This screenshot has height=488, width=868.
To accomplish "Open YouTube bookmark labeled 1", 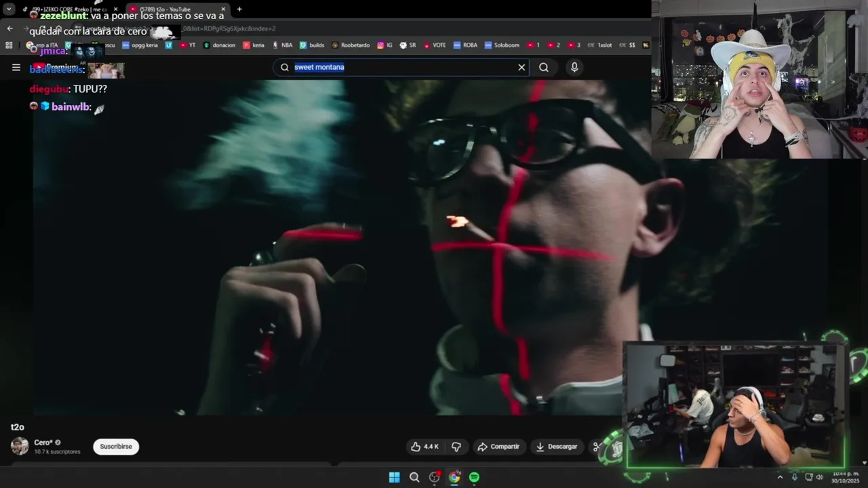I will (x=533, y=45).
